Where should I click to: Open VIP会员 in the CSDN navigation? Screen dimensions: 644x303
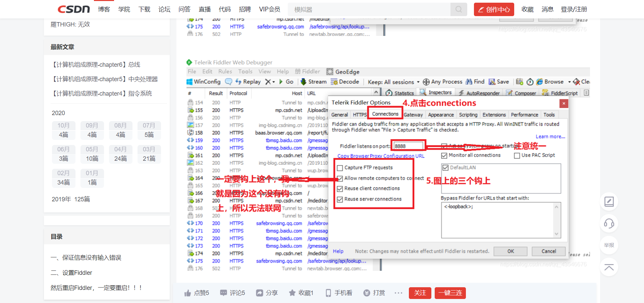(269, 9)
